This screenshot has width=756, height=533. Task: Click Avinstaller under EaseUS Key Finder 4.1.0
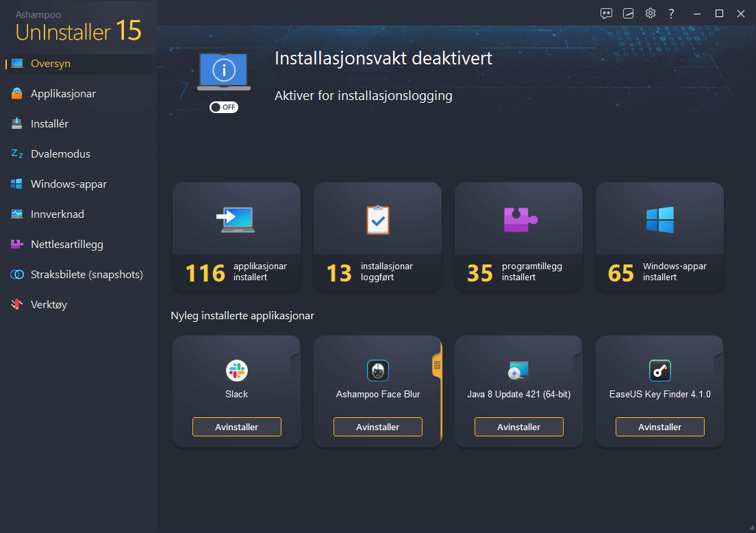(660, 427)
